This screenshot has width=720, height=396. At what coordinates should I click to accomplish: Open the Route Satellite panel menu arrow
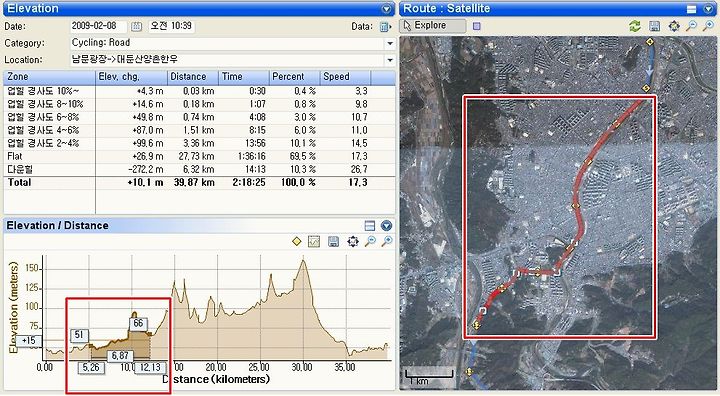708,9
